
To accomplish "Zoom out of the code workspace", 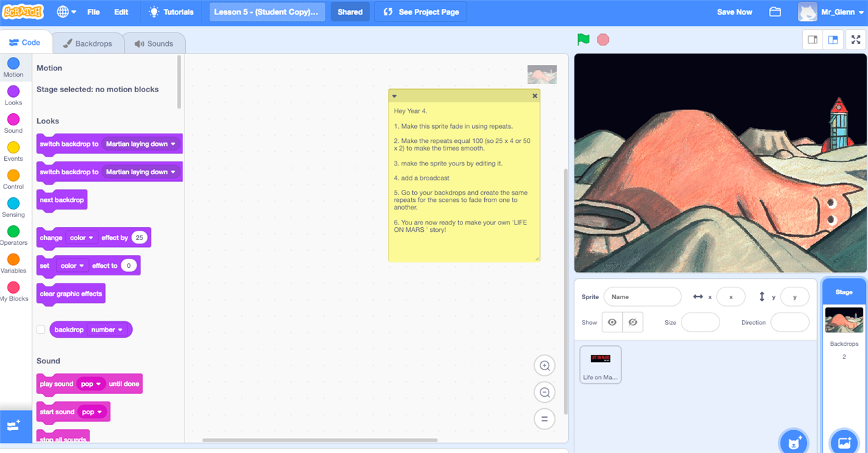I will tap(544, 393).
